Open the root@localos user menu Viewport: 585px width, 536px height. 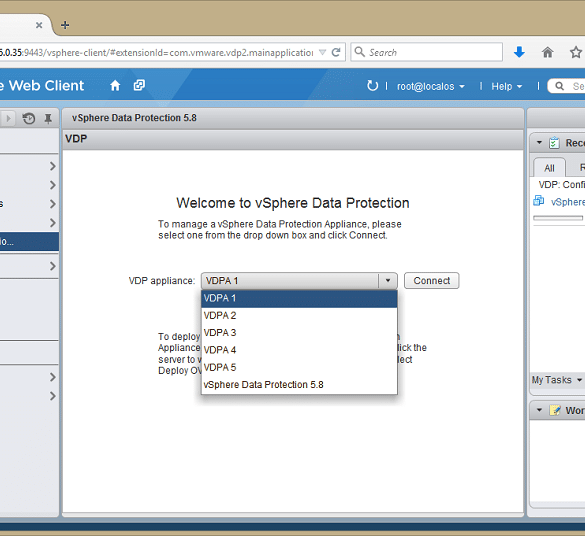pyautogui.click(x=431, y=87)
